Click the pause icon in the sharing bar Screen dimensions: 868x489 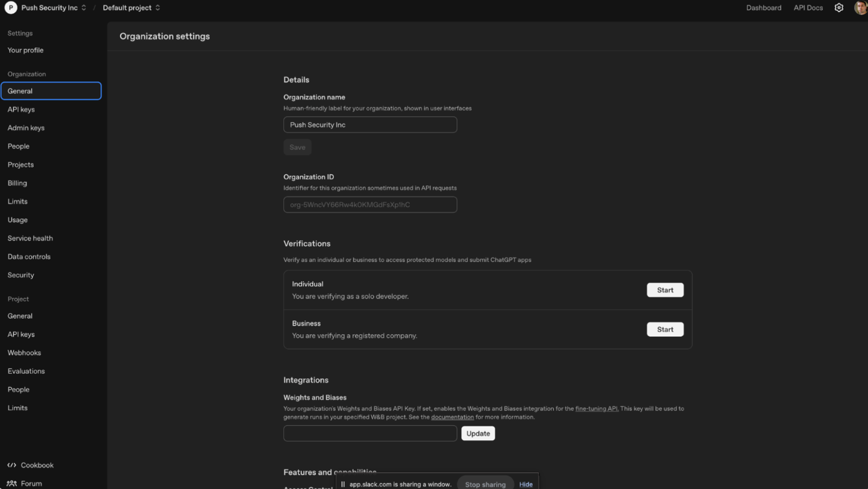click(343, 484)
